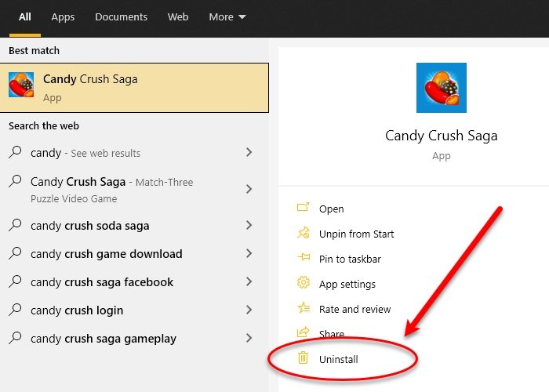The height and width of the screenshot is (392, 549).
Task: Click the Unpin from Start icon
Action: [304, 233]
